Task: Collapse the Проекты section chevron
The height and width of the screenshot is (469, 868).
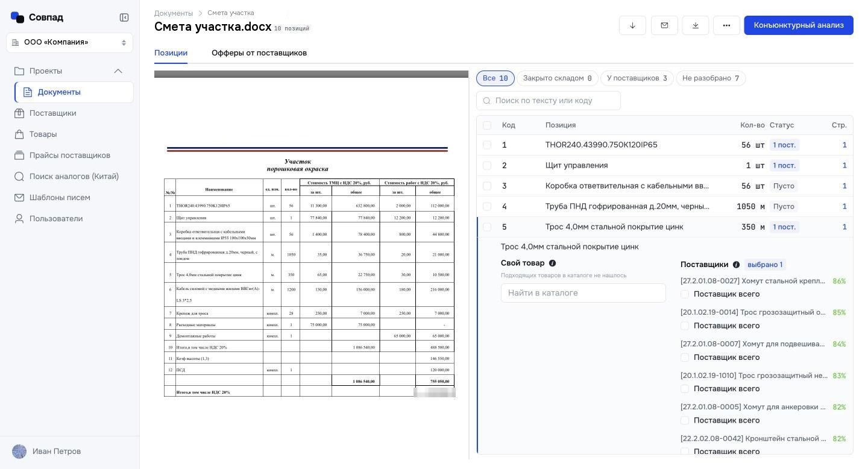Action: [x=118, y=71]
